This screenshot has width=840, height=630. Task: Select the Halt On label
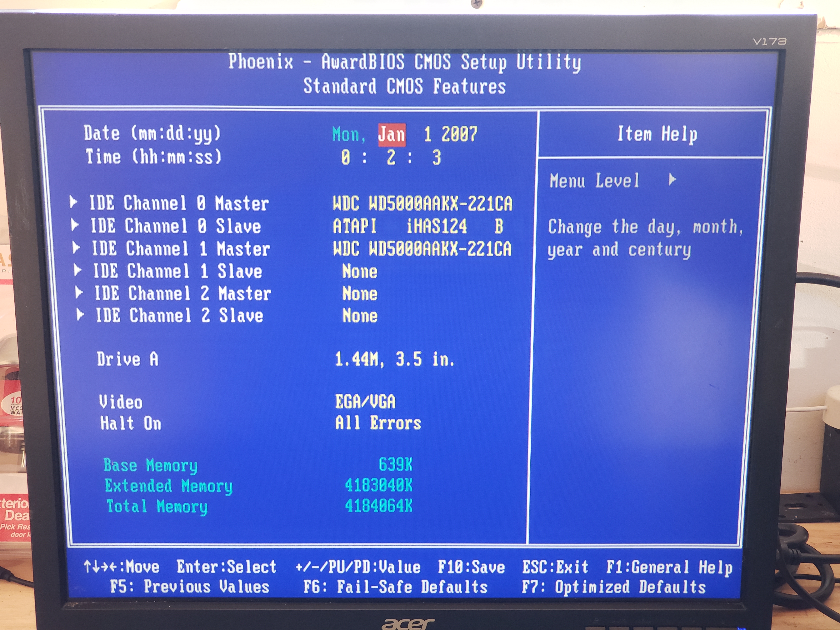(x=131, y=423)
